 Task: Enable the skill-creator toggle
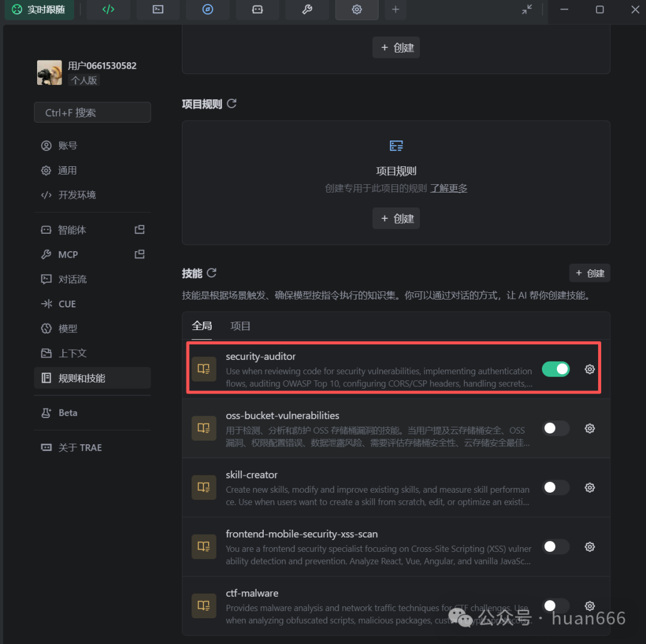pyautogui.click(x=556, y=487)
